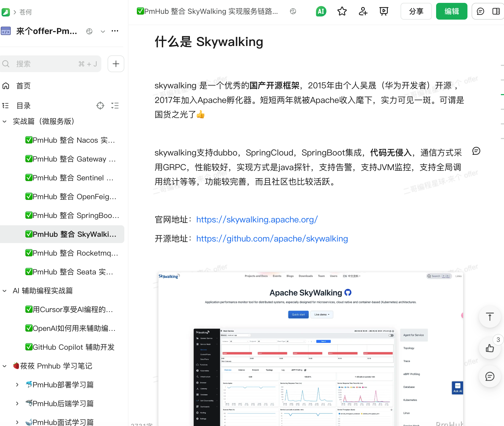
Task: Collapse the 实战篇（微服务版）section
Action: tap(4, 121)
